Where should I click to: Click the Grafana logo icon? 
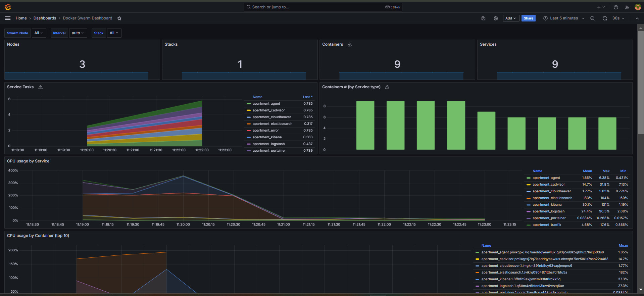point(8,7)
